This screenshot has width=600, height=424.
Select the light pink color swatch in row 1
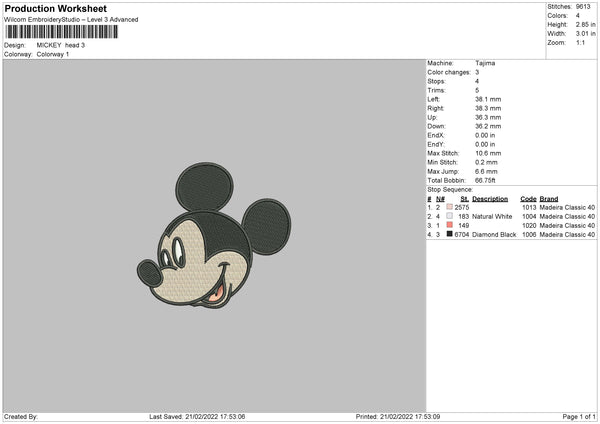pyautogui.click(x=450, y=207)
